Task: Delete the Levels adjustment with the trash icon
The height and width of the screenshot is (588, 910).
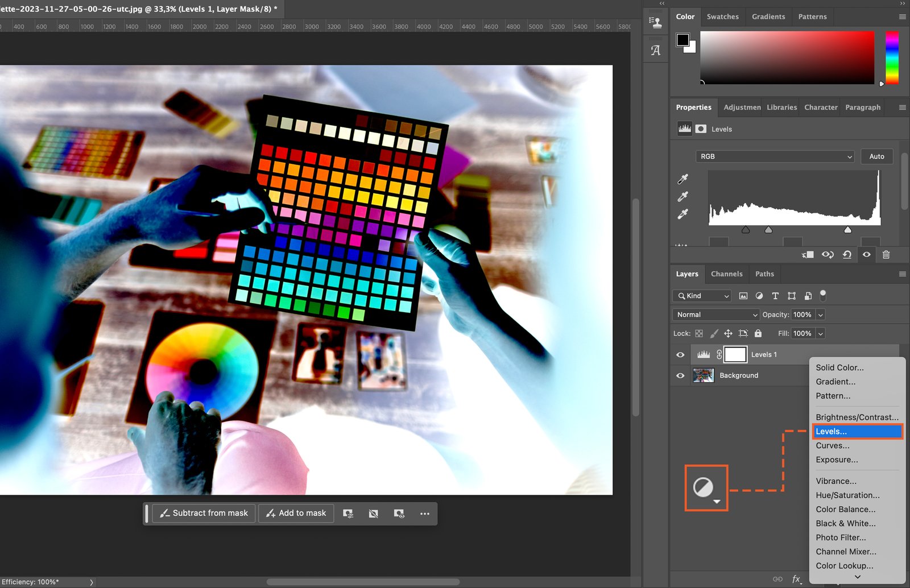Action: click(x=886, y=255)
